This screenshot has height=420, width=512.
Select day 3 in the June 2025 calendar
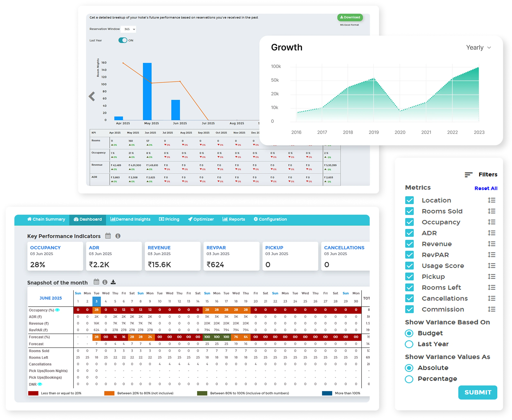pyautogui.click(x=96, y=301)
